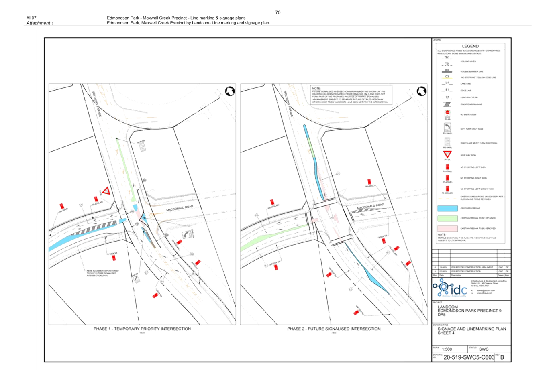Click the BB double barrier line symbol
The height and width of the screenshot is (392, 555).
[x=447, y=71]
